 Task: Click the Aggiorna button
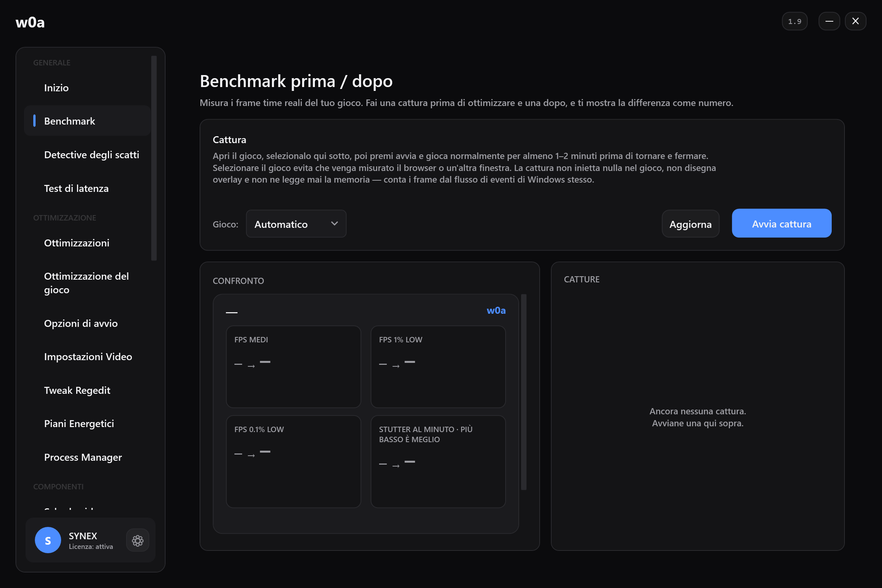click(691, 224)
